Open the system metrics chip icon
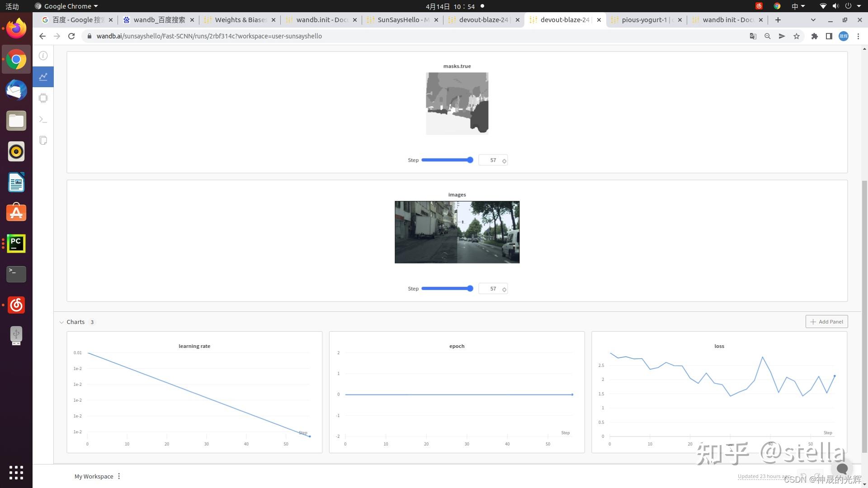Viewport: 868px width, 488px height. click(43, 98)
